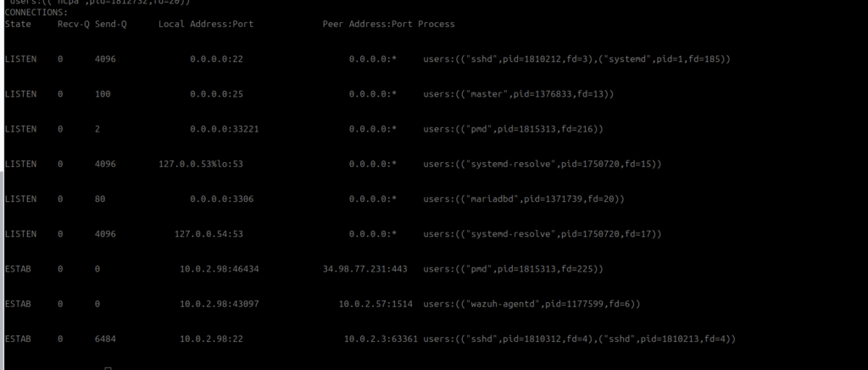Click the Process column header
868x370 pixels.
[x=436, y=24]
